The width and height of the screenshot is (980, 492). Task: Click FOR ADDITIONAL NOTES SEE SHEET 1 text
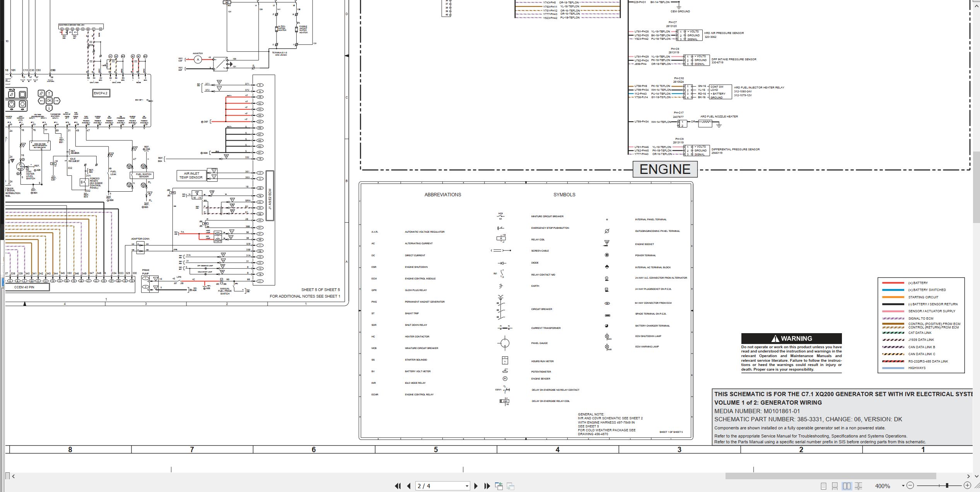point(305,296)
